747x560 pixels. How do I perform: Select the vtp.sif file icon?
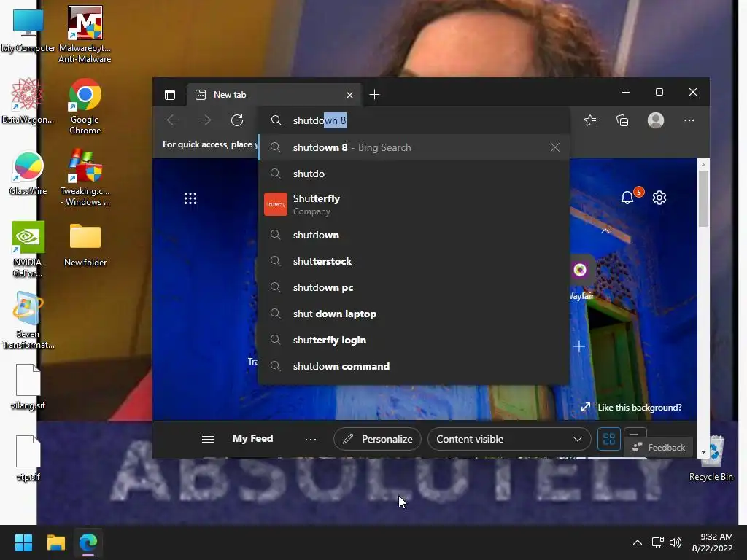(x=28, y=459)
